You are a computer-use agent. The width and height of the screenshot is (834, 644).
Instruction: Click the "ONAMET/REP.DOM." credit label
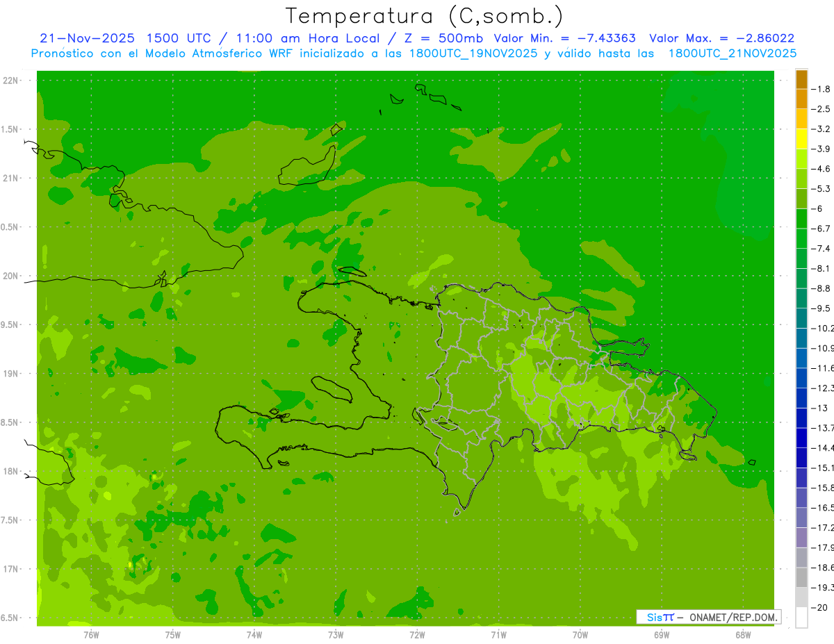(x=733, y=617)
